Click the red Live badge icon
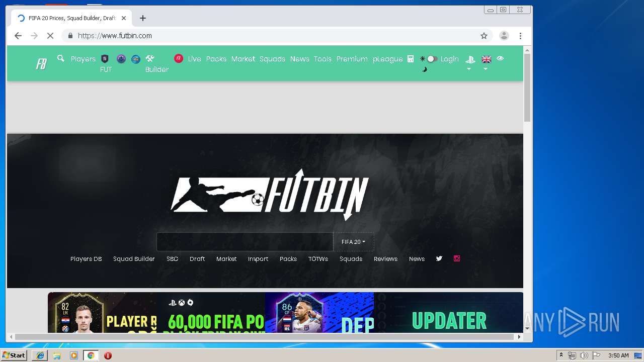This screenshot has height=362, width=644. [179, 59]
